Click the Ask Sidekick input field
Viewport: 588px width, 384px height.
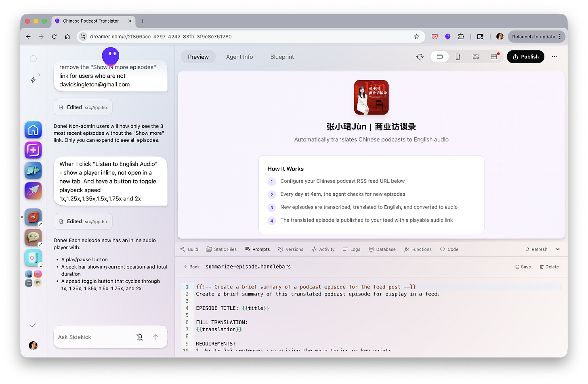click(95, 337)
